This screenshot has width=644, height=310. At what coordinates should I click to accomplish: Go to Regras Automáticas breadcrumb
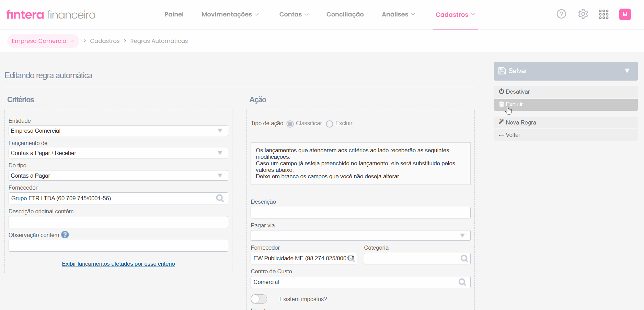coord(159,41)
